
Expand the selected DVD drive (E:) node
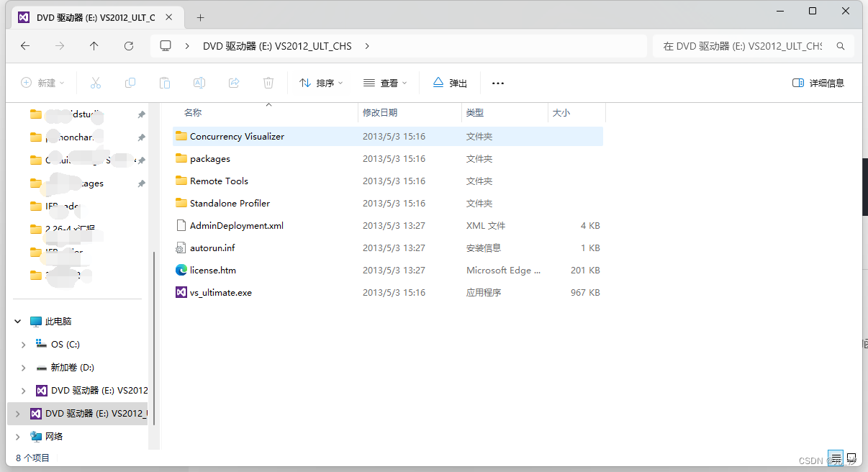(18, 414)
